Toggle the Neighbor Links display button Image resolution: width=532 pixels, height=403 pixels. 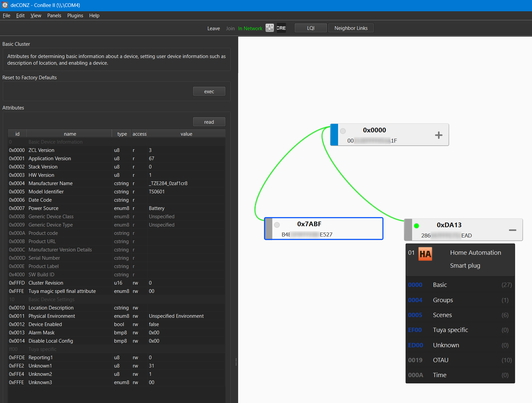pyautogui.click(x=351, y=28)
